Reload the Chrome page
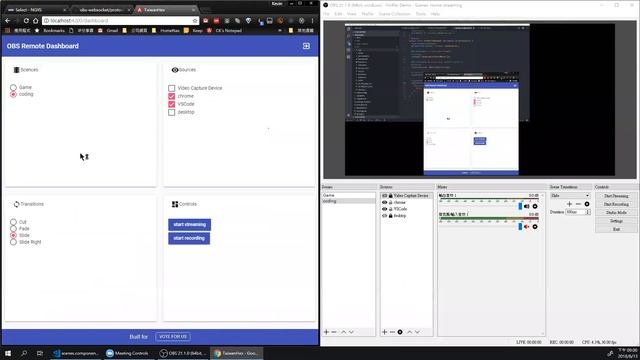Image resolution: width=640 pixels, height=360 pixels. [26, 20]
